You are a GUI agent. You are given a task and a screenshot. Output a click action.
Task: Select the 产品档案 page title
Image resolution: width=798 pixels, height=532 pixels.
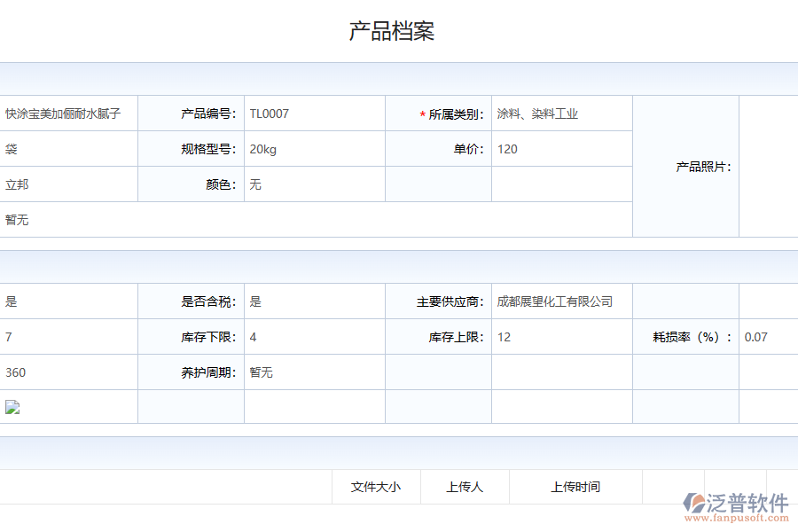coord(393,30)
